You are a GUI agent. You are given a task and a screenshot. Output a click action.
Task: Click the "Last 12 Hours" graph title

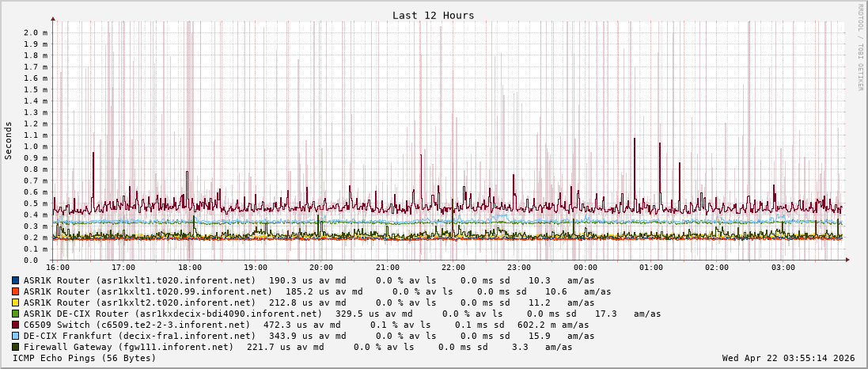[434, 16]
